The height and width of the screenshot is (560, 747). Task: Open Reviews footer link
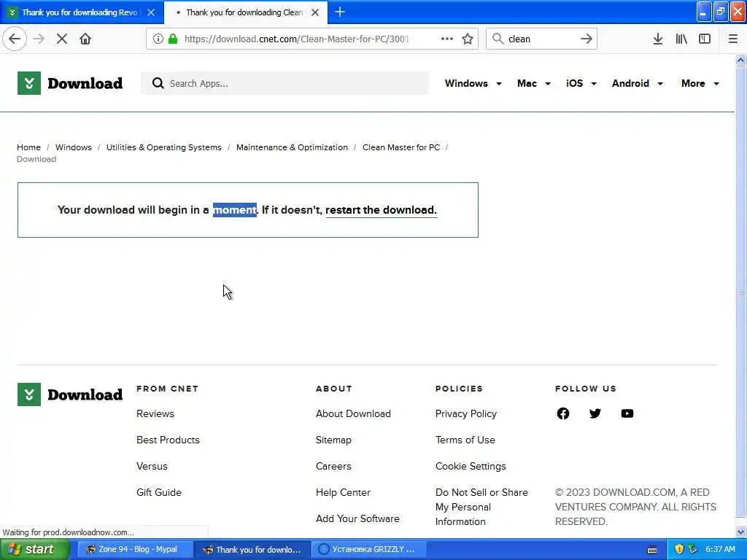click(x=155, y=414)
